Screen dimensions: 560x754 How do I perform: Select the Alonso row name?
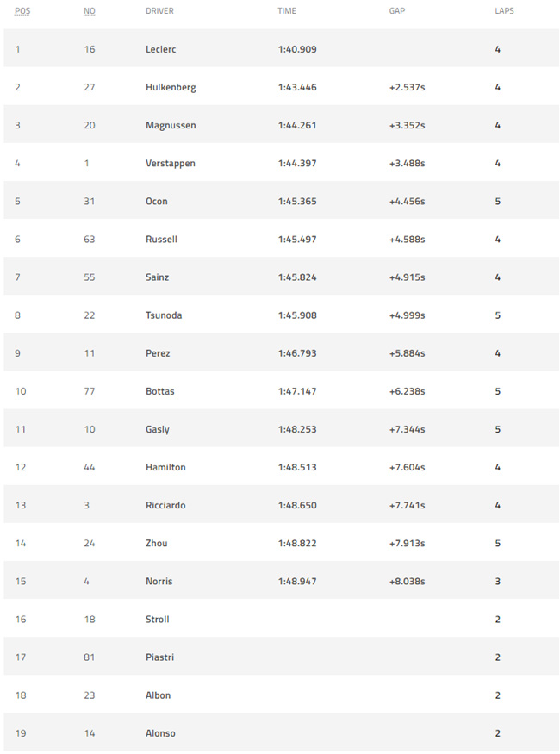(160, 733)
